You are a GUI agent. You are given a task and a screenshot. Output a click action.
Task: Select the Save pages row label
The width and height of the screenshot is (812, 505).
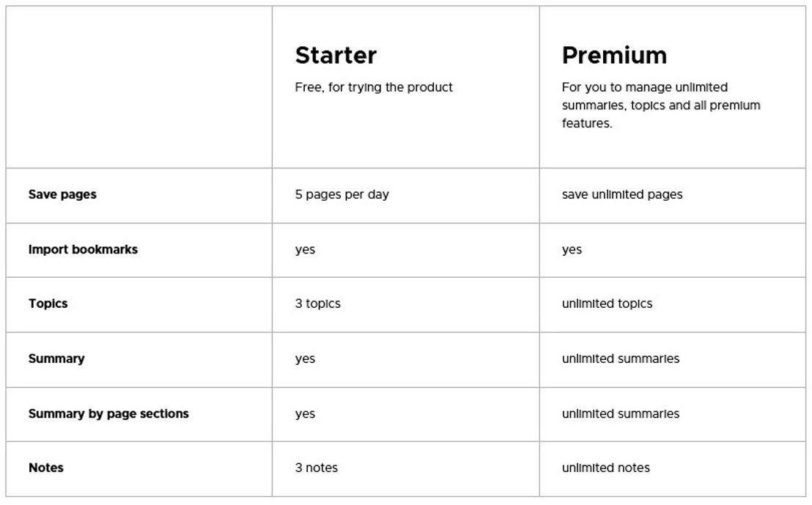pyautogui.click(x=62, y=195)
